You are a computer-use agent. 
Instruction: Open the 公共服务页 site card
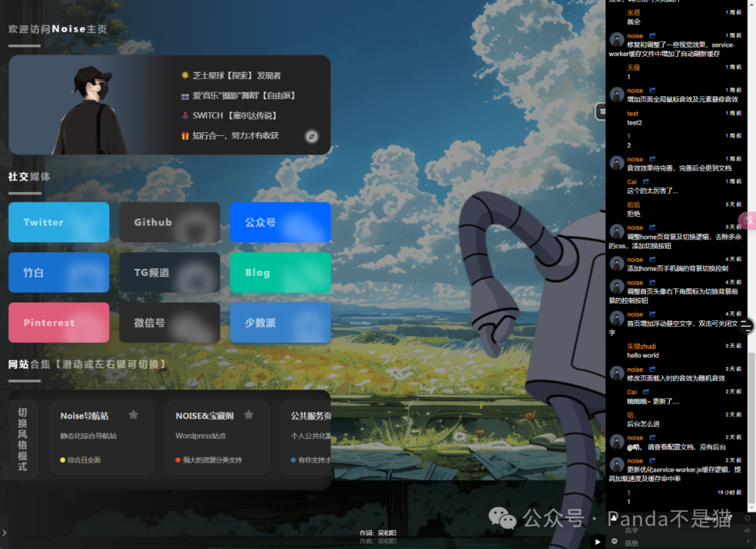click(x=306, y=437)
